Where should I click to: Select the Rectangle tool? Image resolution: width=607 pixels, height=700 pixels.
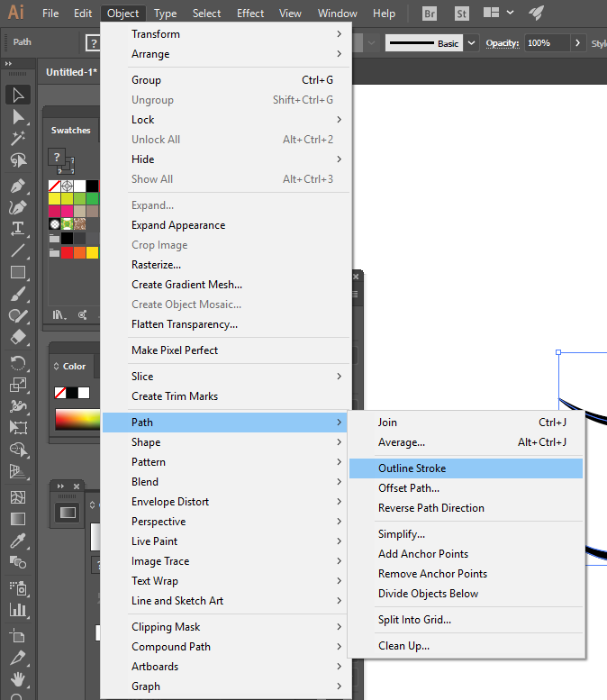pos(18,272)
